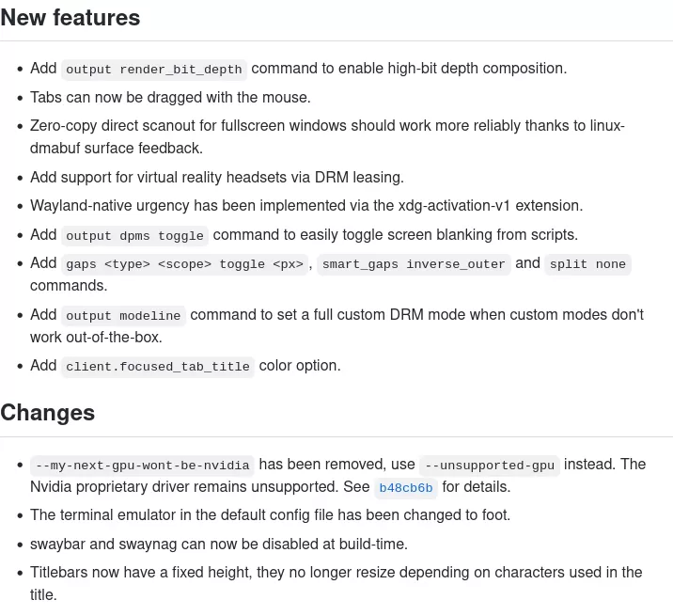Open the b48cb6b commit link
This screenshot has width=673, height=616.
point(406,488)
